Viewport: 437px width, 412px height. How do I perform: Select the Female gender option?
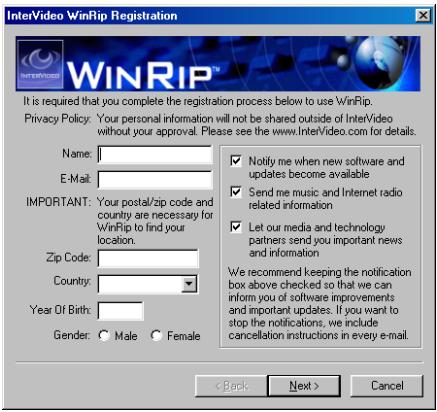coord(156,335)
